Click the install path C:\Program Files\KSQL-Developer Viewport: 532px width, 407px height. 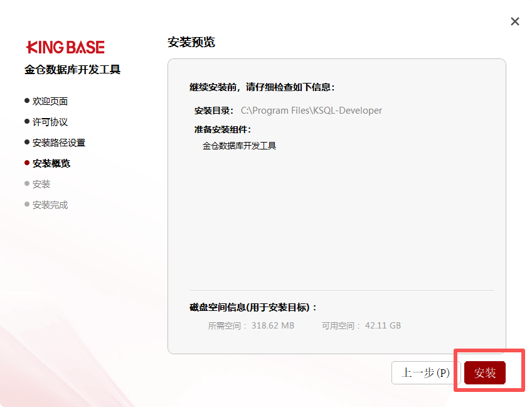[x=311, y=111]
